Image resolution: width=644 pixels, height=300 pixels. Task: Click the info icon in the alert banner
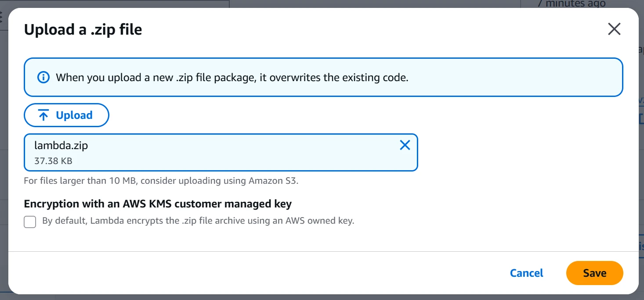pyautogui.click(x=43, y=78)
